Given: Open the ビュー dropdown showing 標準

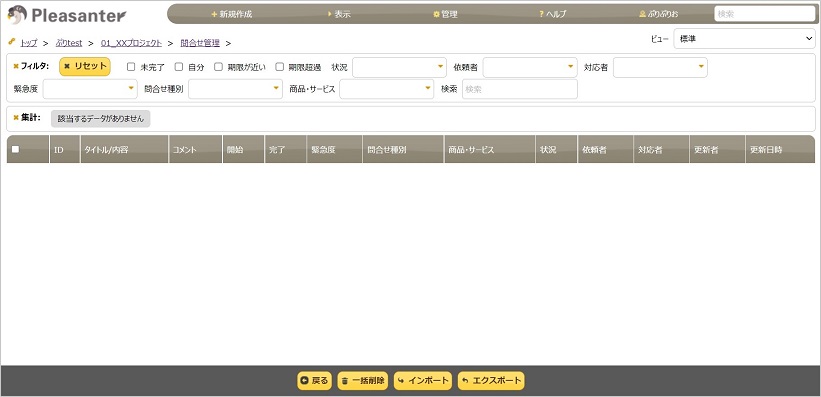Looking at the screenshot, I should pos(744,39).
